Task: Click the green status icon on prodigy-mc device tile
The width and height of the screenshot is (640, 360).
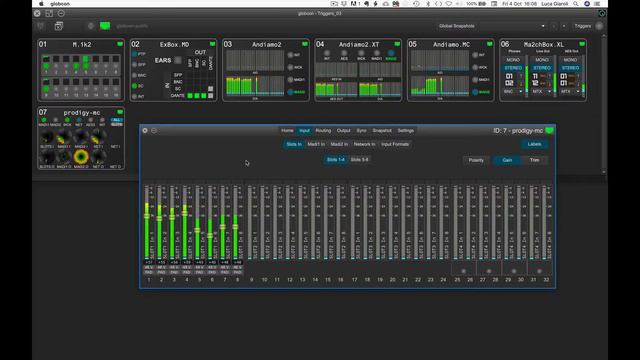Action: point(120,112)
